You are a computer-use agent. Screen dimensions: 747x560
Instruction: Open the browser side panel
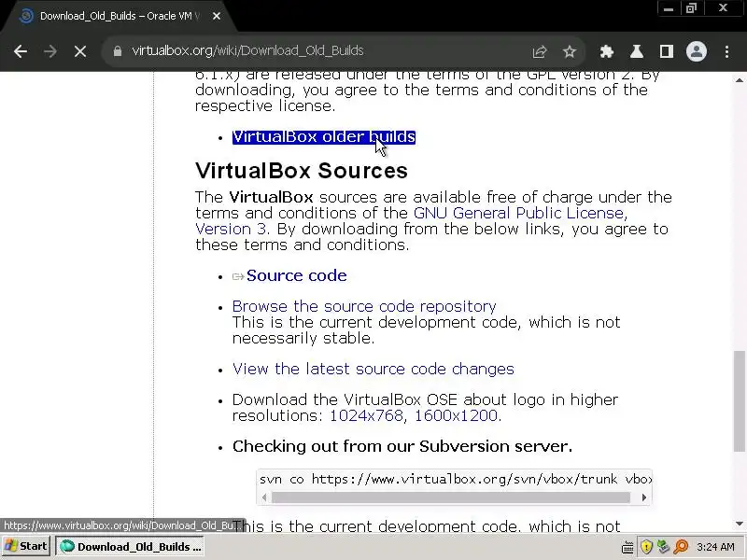pyautogui.click(x=667, y=51)
